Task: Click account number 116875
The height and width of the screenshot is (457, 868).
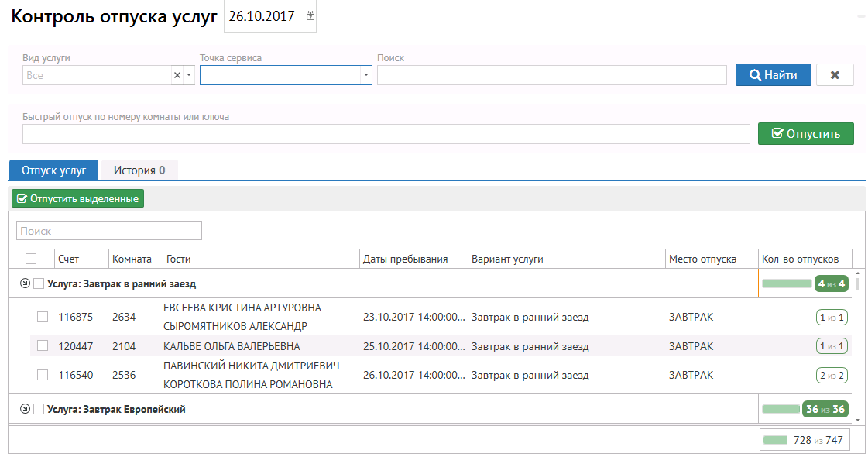Action: pos(76,317)
